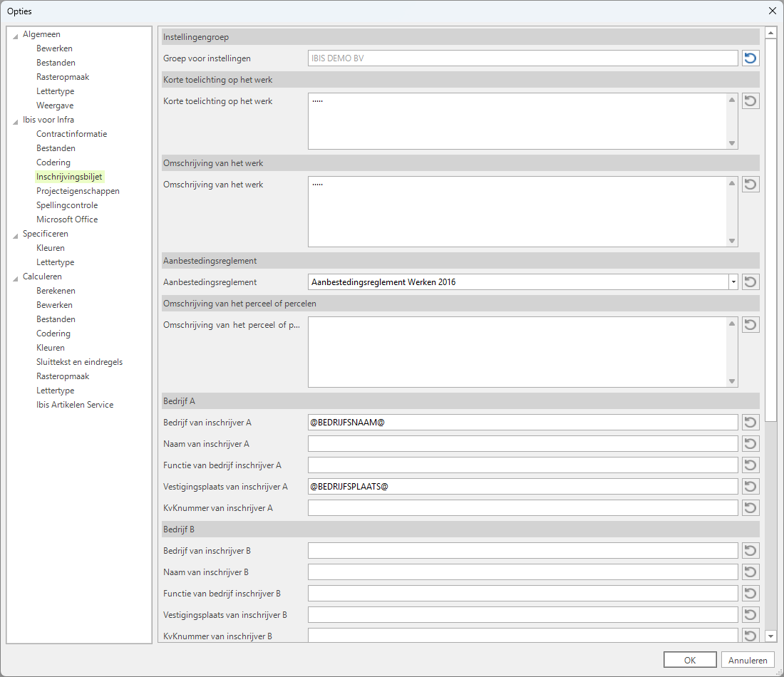Reset the Groep voor instellingen field
Viewport: 784px width, 677px height.
point(751,58)
